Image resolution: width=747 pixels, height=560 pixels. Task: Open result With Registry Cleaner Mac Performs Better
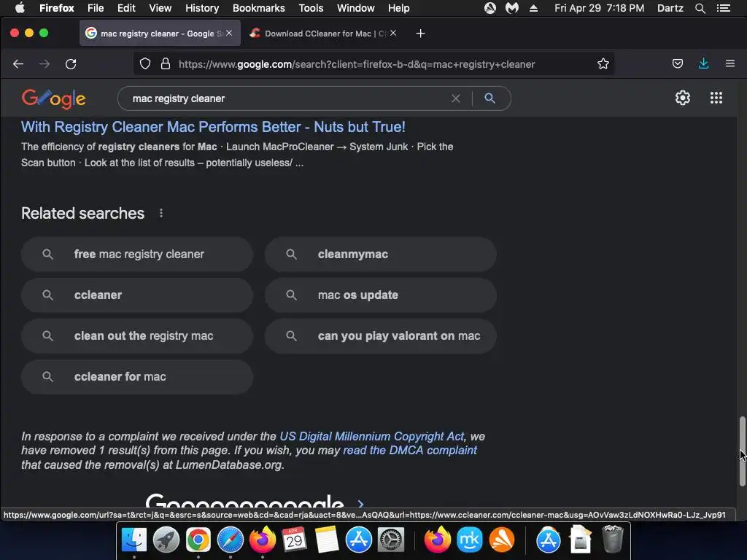[213, 127]
